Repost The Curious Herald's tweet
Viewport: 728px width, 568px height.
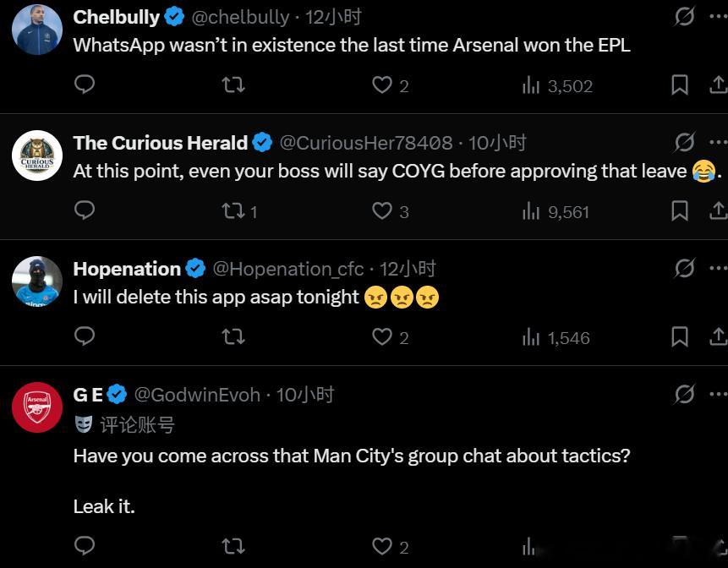(233, 210)
